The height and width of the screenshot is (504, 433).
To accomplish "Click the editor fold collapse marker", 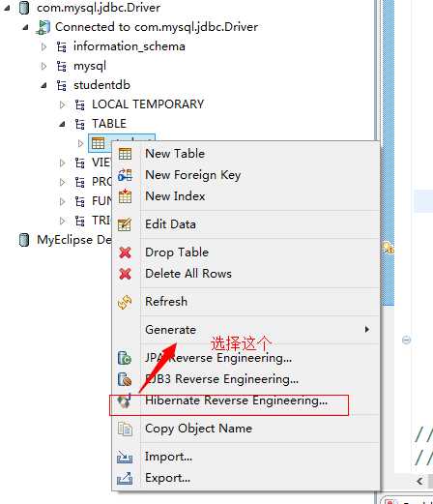I will coord(407,340).
